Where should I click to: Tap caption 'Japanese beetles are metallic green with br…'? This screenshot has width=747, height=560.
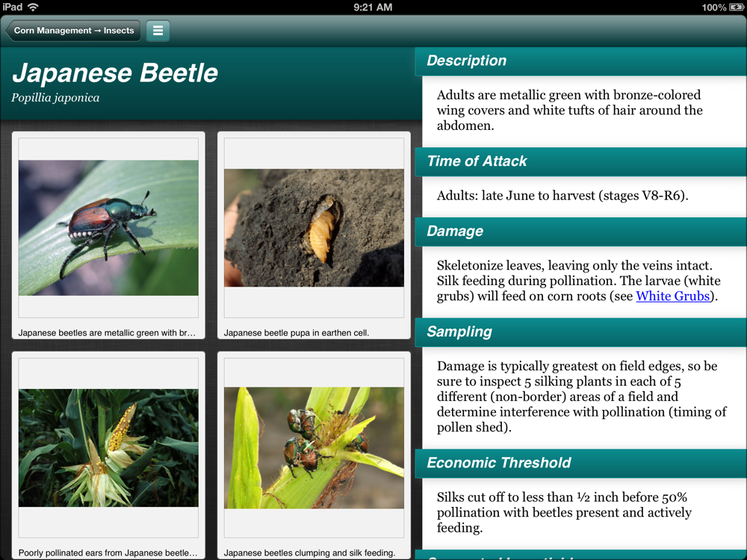pos(107,333)
